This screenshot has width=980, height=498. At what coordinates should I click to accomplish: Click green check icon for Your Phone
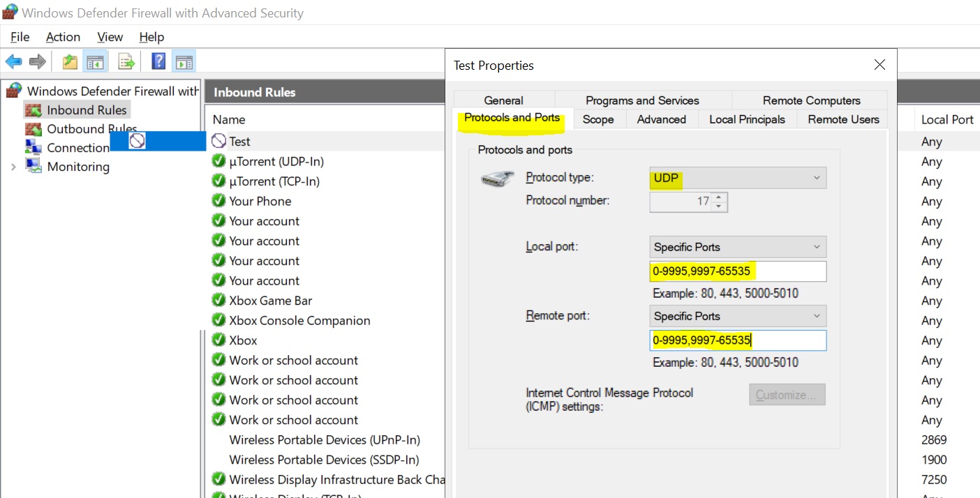(x=219, y=201)
